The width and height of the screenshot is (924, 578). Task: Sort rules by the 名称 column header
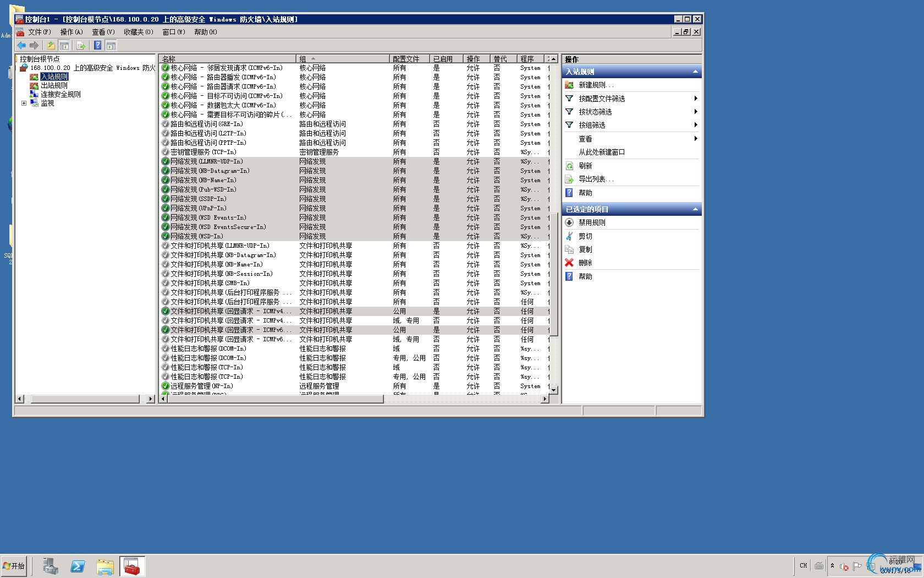click(x=228, y=59)
